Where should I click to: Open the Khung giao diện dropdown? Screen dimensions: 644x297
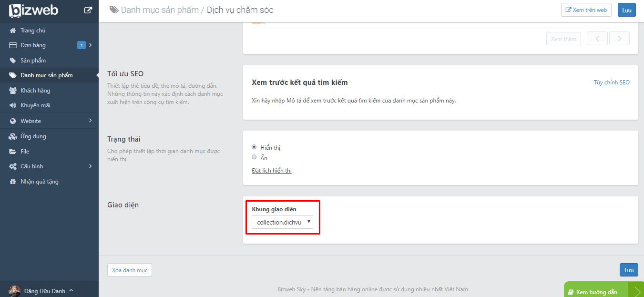pos(282,222)
